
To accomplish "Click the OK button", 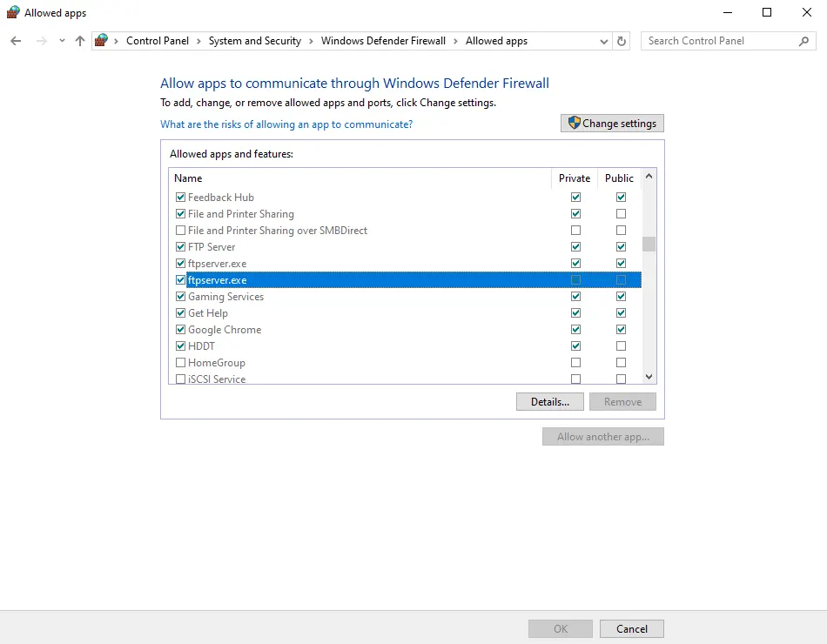I will (x=560, y=628).
